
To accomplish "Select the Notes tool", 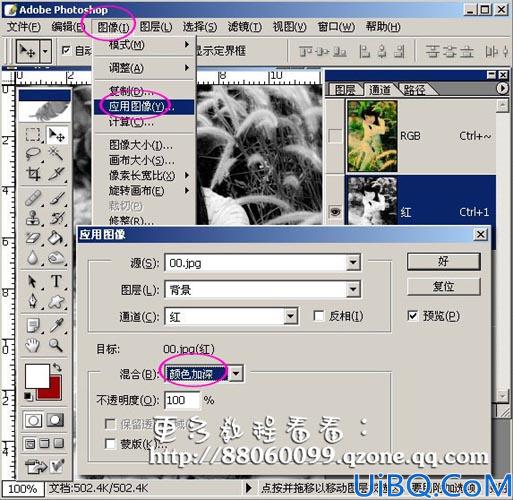I will coord(33,326).
